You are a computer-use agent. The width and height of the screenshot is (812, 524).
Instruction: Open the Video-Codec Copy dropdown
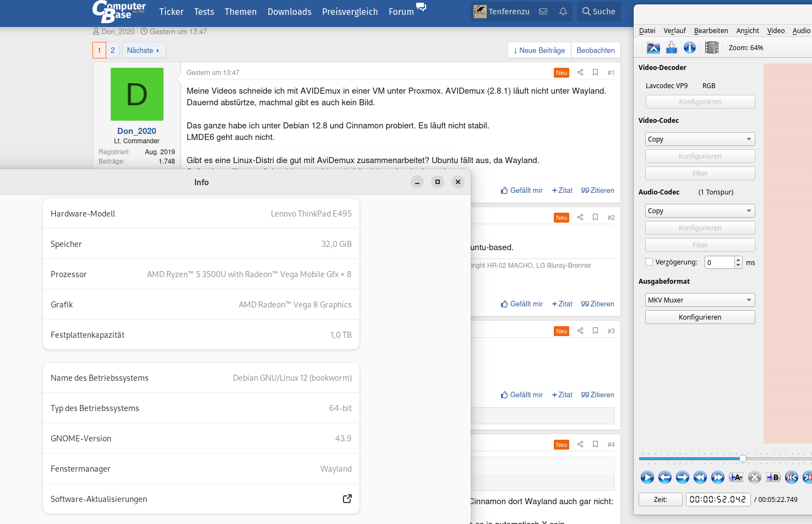click(700, 139)
